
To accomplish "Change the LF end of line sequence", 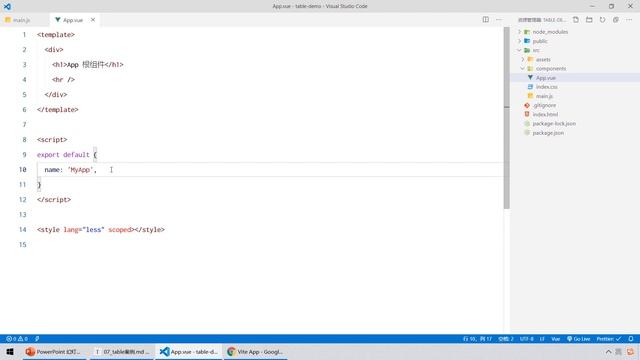I will tap(542, 339).
